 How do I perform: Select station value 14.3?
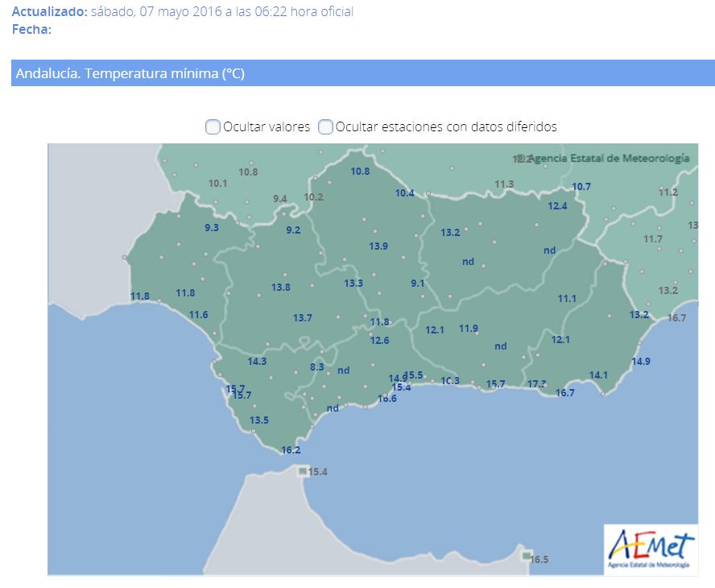tap(257, 362)
